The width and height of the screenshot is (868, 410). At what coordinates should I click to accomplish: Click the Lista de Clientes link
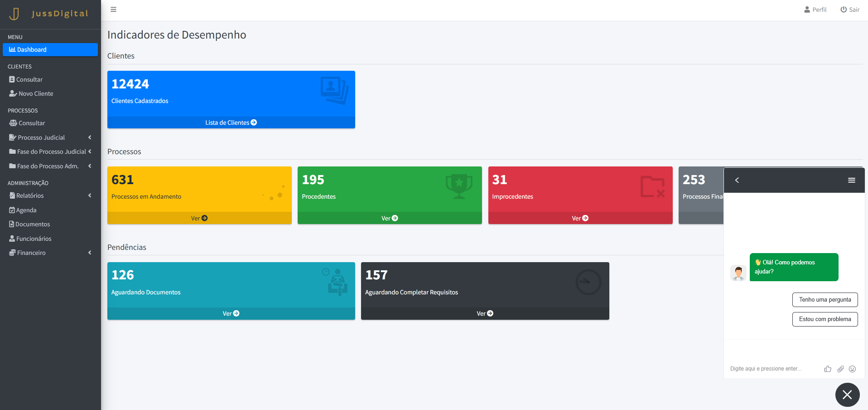231,122
